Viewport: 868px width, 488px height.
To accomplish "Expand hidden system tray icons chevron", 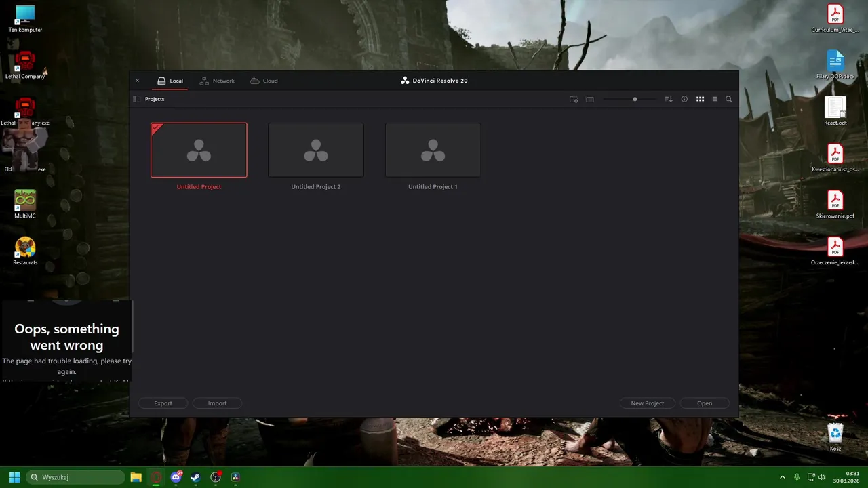I will [782, 477].
